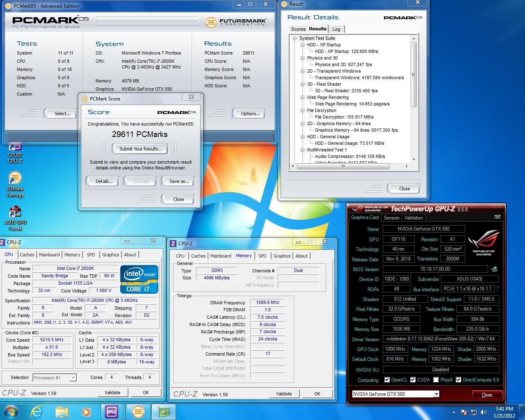Select the CPU-Z taskbar icon
The width and height of the screenshot is (525, 420).
click(111, 411)
